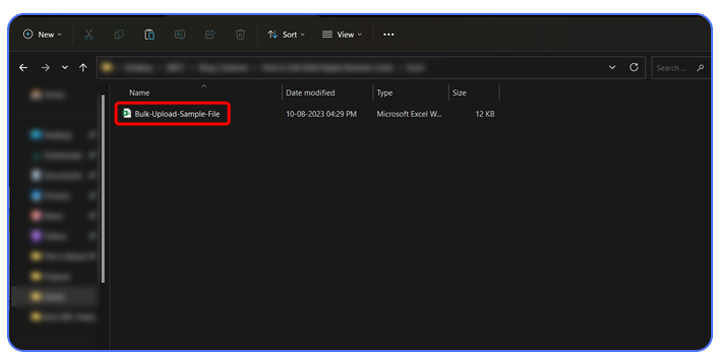Sort by Date modified column header
Viewport: 720px width, 364px height.
point(310,93)
